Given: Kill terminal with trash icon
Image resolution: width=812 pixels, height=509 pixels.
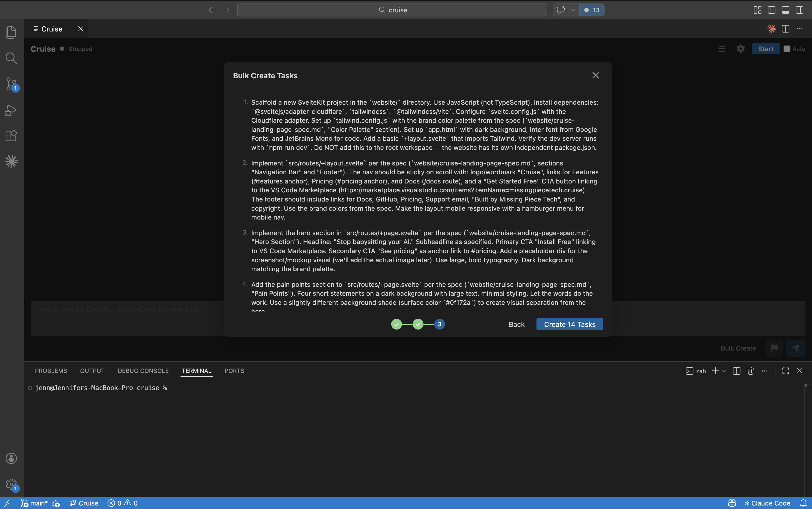Looking at the screenshot, I should point(750,371).
